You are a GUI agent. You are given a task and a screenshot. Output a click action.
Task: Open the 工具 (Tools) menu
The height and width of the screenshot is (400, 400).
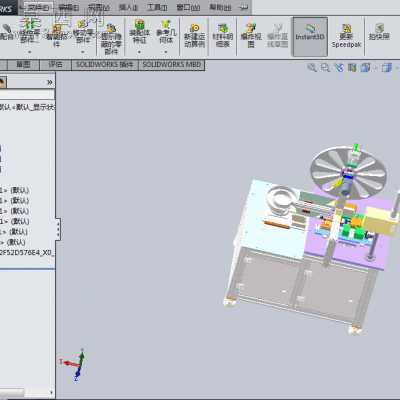(157, 7)
